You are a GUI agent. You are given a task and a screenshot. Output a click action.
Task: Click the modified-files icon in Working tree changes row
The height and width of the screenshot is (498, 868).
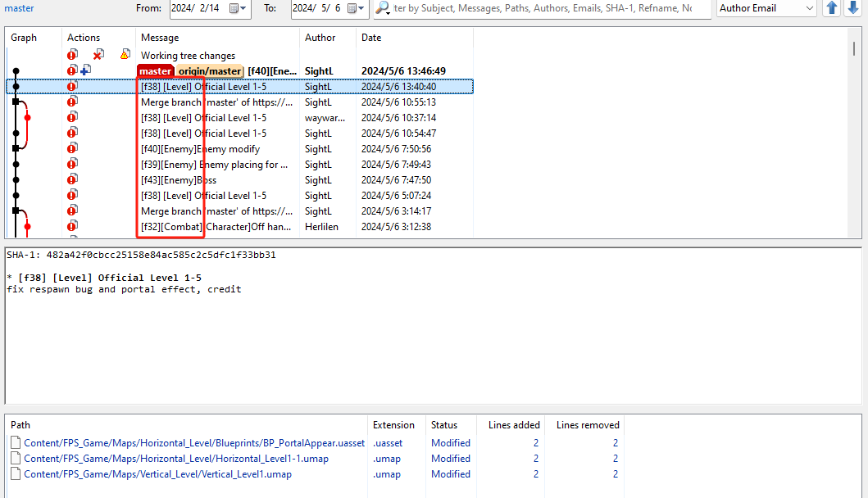point(72,54)
